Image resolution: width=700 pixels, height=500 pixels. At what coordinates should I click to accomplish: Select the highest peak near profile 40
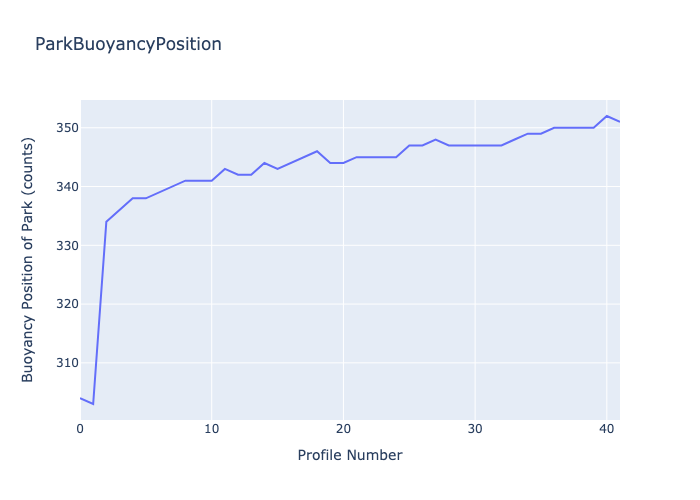[606, 116]
